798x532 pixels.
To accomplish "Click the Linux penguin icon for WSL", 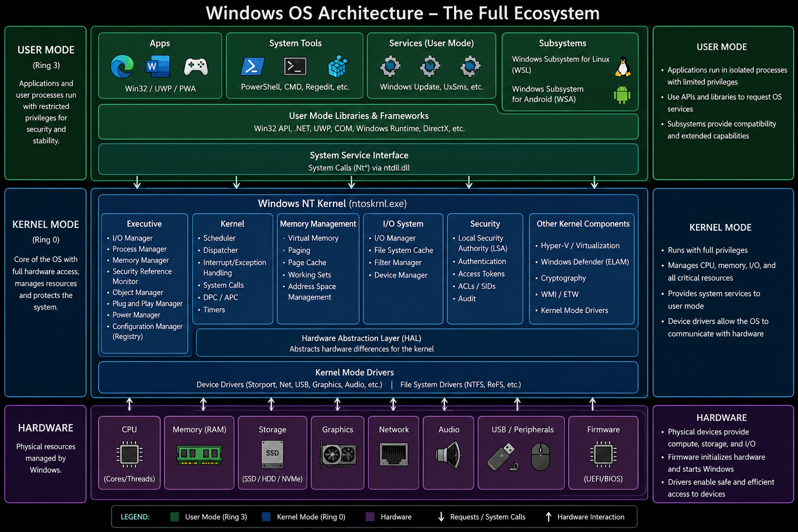I will click(623, 66).
